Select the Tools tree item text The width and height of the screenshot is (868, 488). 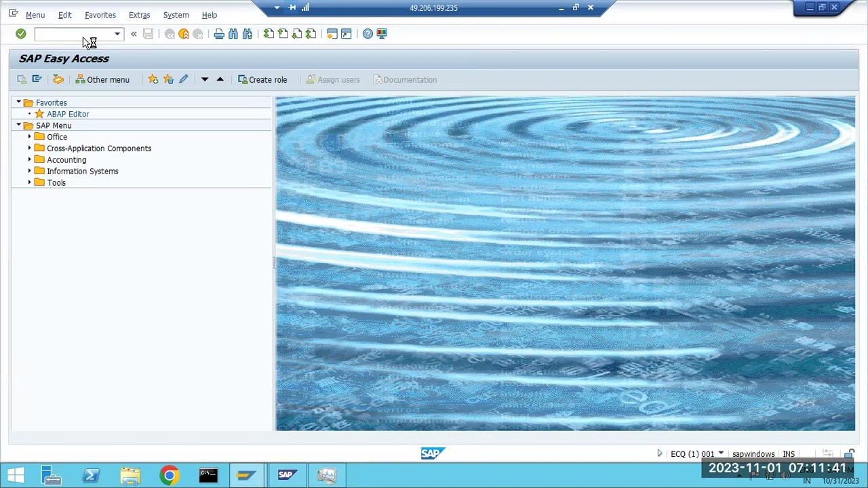[56, 183]
